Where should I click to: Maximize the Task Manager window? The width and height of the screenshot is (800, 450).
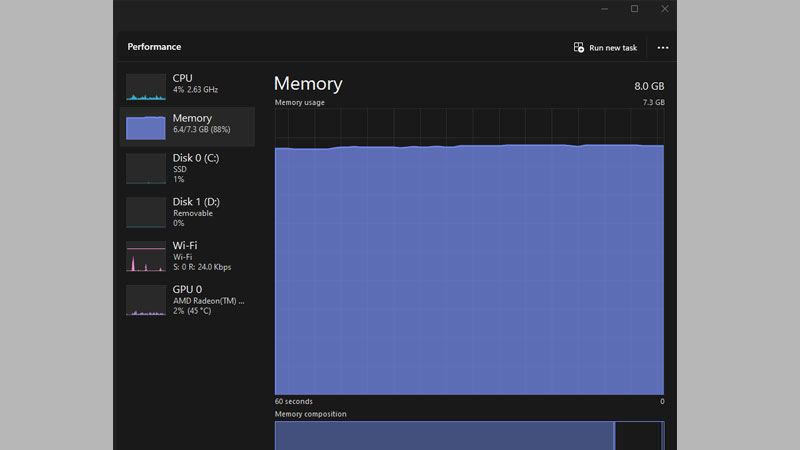pyautogui.click(x=634, y=9)
